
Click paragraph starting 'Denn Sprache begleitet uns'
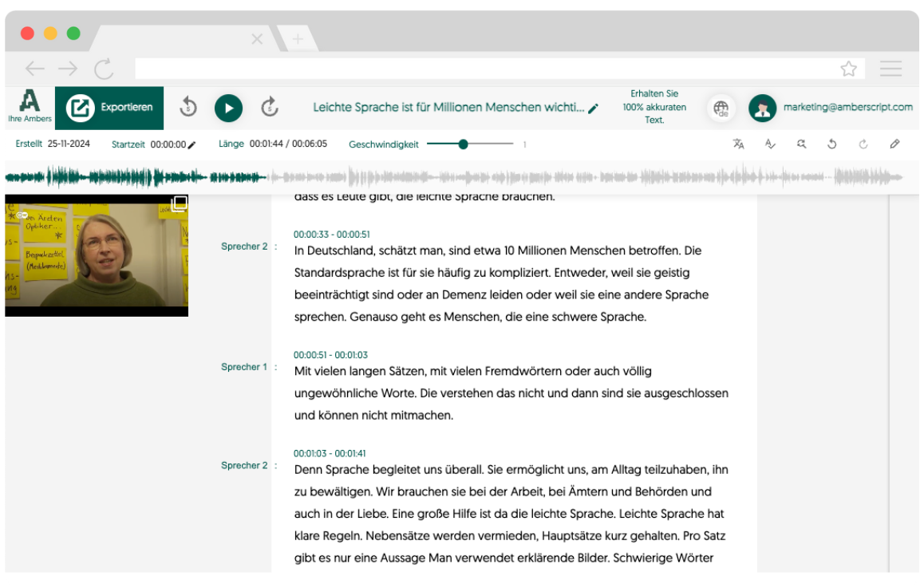pos(511,514)
